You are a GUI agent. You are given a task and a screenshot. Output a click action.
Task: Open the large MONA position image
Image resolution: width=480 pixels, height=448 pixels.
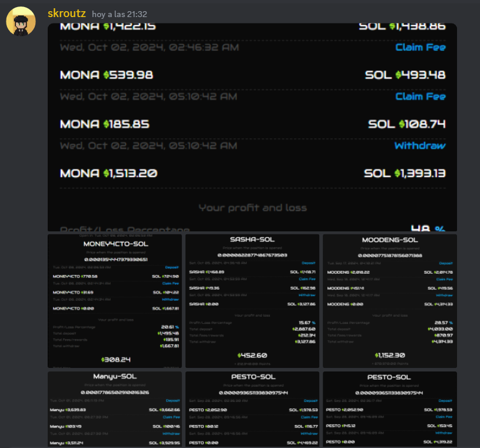pyautogui.click(x=252, y=127)
